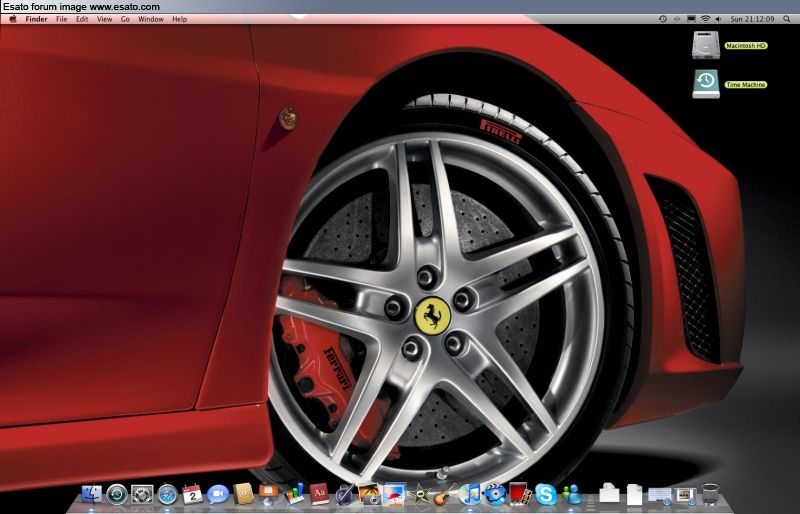The width and height of the screenshot is (800, 514).
Task: Click the Macintosh HD label
Action: pyautogui.click(x=746, y=45)
